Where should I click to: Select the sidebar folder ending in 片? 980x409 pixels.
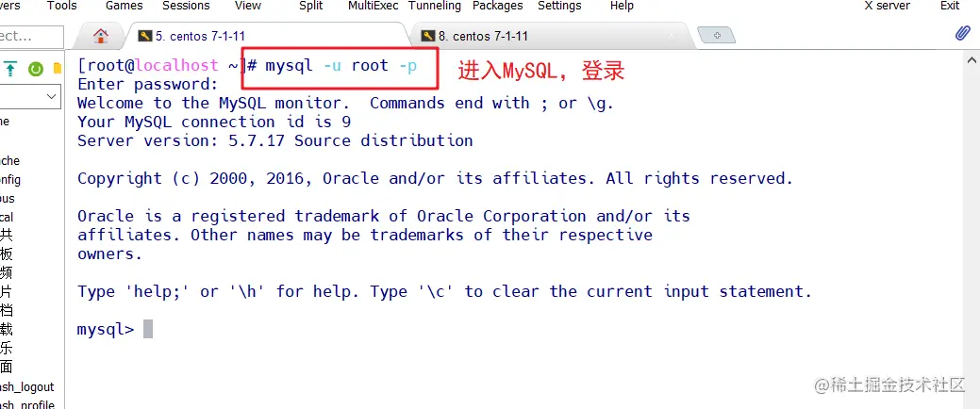(7, 291)
